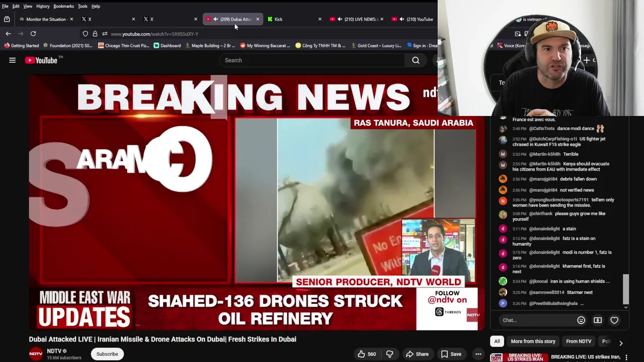Click the youtube.com address bar URL
Screen dimensions: 644x362
pyautogui.click(x=154, y=34)
